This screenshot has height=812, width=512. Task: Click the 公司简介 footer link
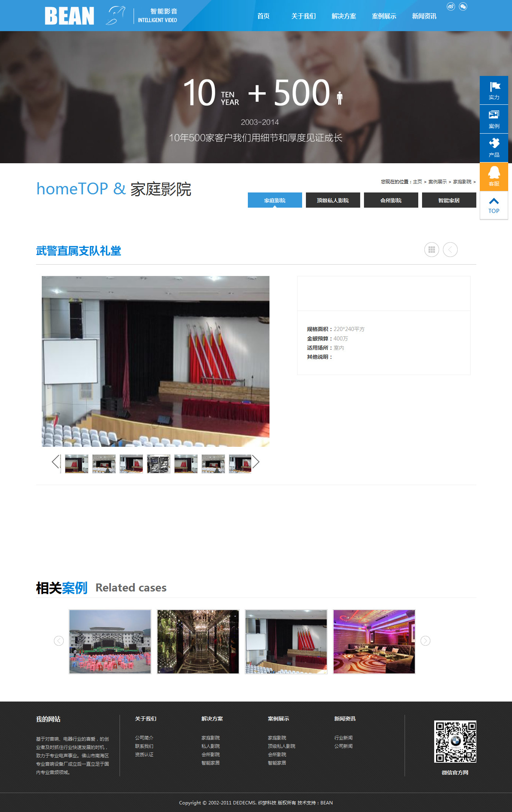pyautogui.click(x=144, y=738)
